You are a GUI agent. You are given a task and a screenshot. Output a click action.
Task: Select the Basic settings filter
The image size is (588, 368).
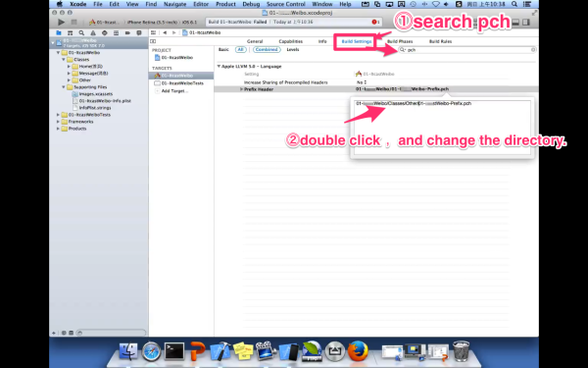[x=223, y=50]
